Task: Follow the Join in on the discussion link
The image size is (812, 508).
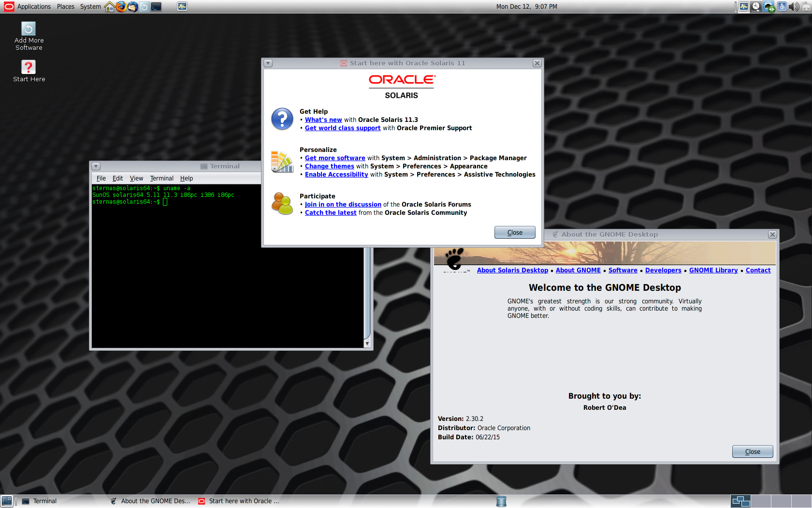Action: [343, 204]
